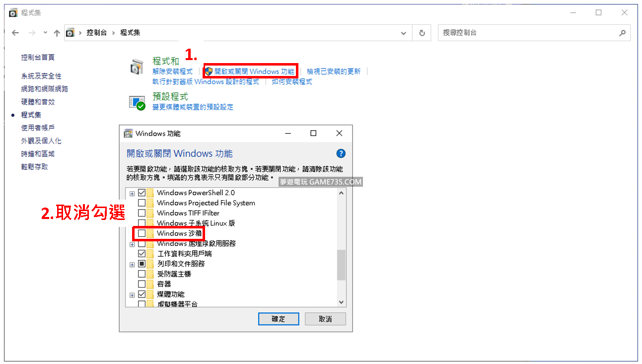Click the 預設程式 icon

(x=137, y=102)
